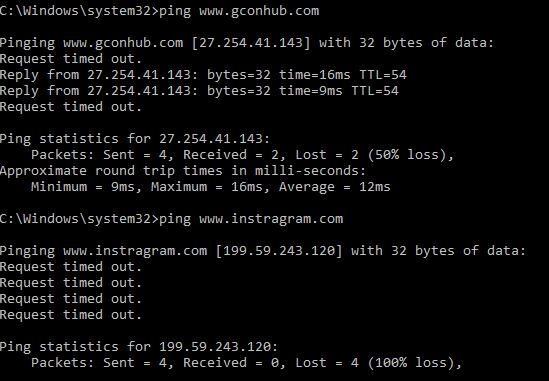The image size is (549, 381).
Task: Click 'Approximate round trip times in milli-seconds:' line
Action: coord(183,171)
